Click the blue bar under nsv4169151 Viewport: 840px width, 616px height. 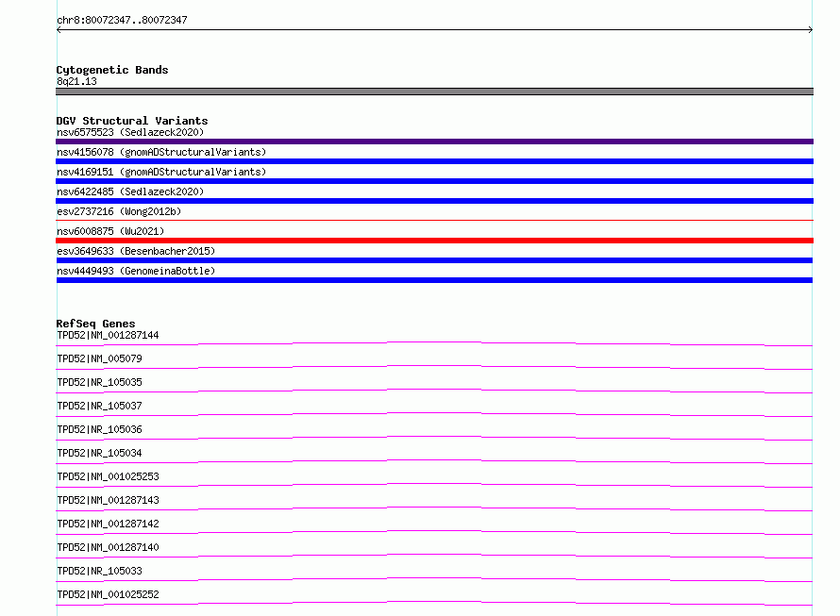pos(434,181)
